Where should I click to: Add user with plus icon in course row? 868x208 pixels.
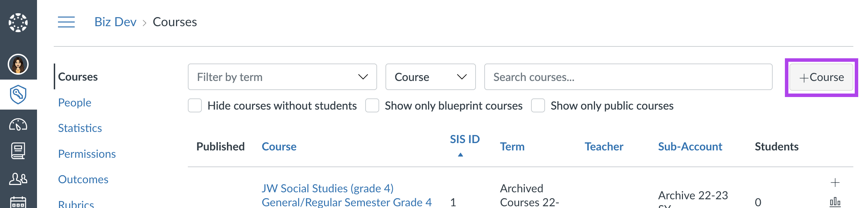click(835, 183)
